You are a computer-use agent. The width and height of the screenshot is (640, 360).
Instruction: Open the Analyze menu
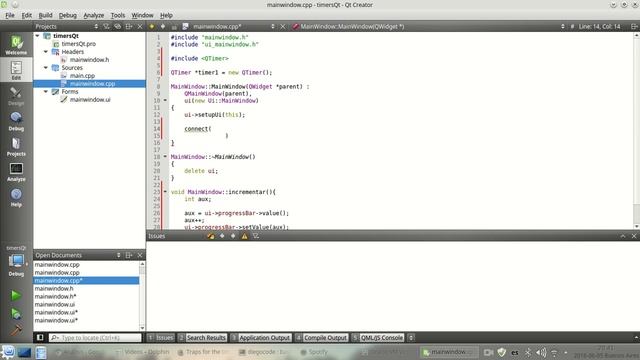pyautogui.click(x=94, y=15)
